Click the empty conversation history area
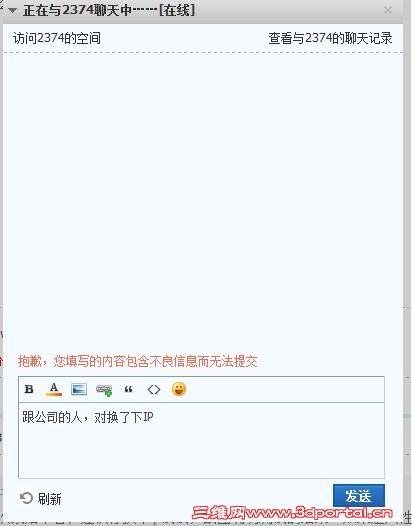 pyautogui.click(x=203, y=201)
